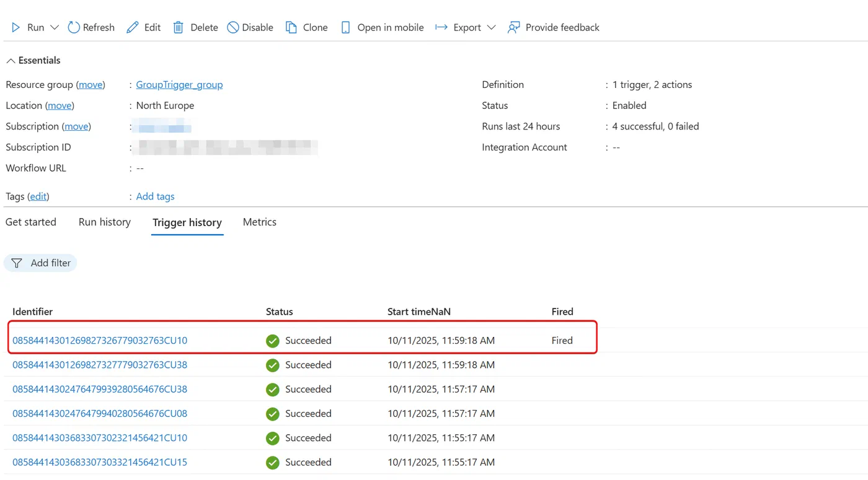This screenshot has height=480, width=868.
Task: Click the Start time column header
Action: pos(419,312)
